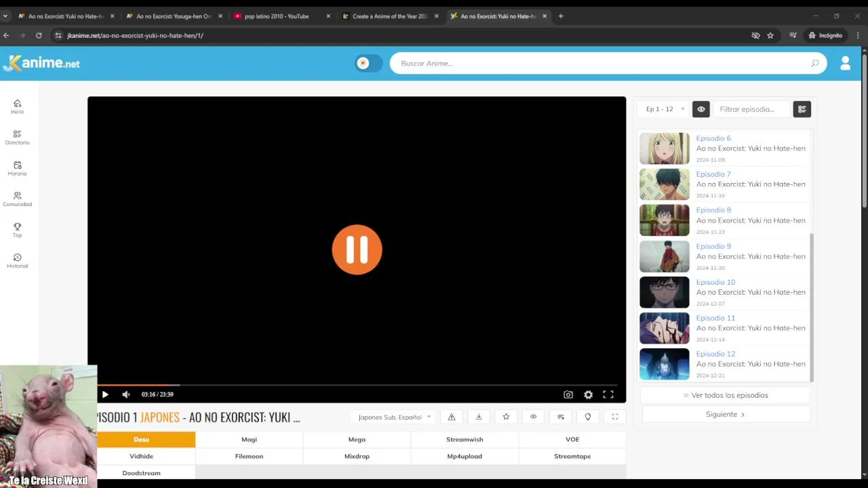This screenshot has width=868, height=488.
Task: Open Directorio in the left sidebar
Action: pyautogui.click(x=17, y=138)
